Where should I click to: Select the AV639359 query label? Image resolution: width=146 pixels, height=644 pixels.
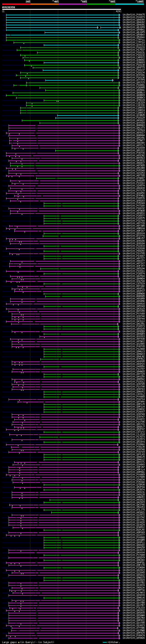(8, 8)
